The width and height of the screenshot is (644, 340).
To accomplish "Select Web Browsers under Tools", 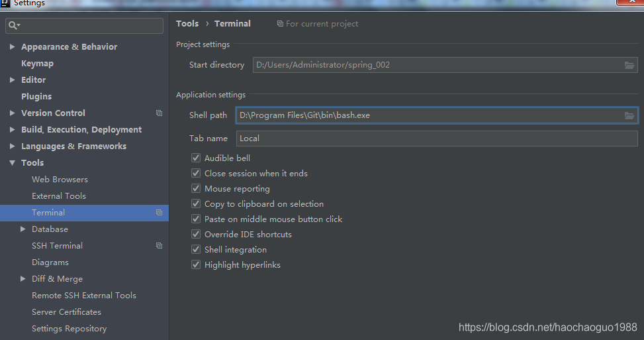I will (60, 179).
